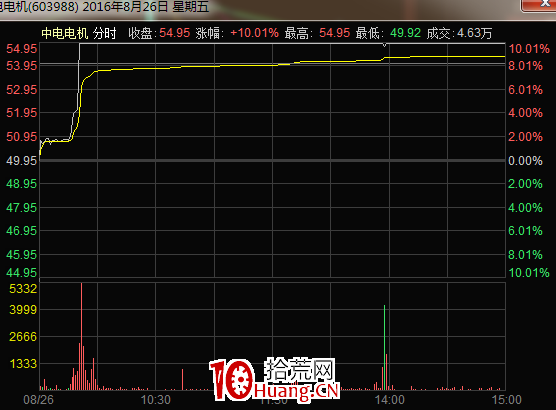Click the 成交 value 4.63万
The width and height of the screenshot is (556, 410).
point(474,33)
